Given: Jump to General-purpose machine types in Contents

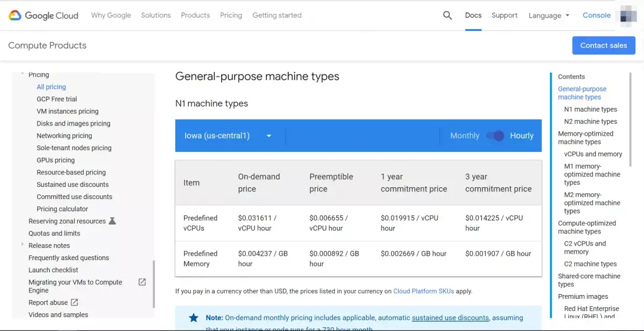Looking at the screenshot, I should 582,93.
